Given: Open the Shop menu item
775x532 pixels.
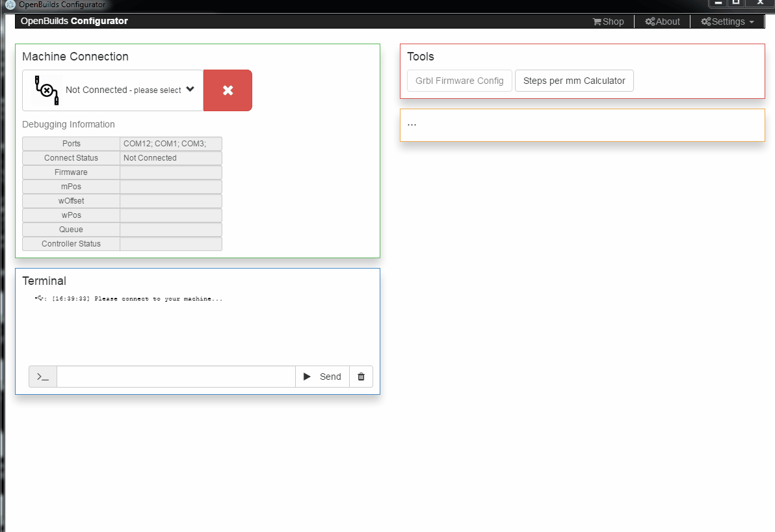Looking at the screenshot, I should [x=608, y=21].
